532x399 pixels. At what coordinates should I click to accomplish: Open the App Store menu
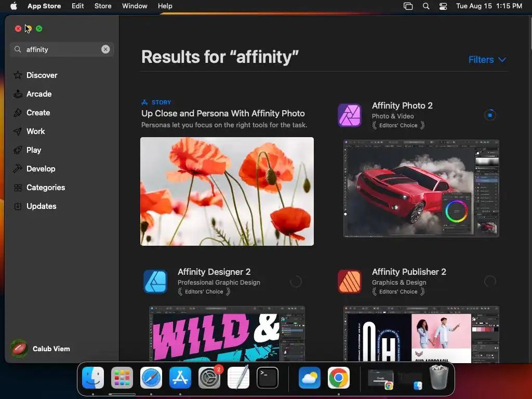tap(44, 6)
